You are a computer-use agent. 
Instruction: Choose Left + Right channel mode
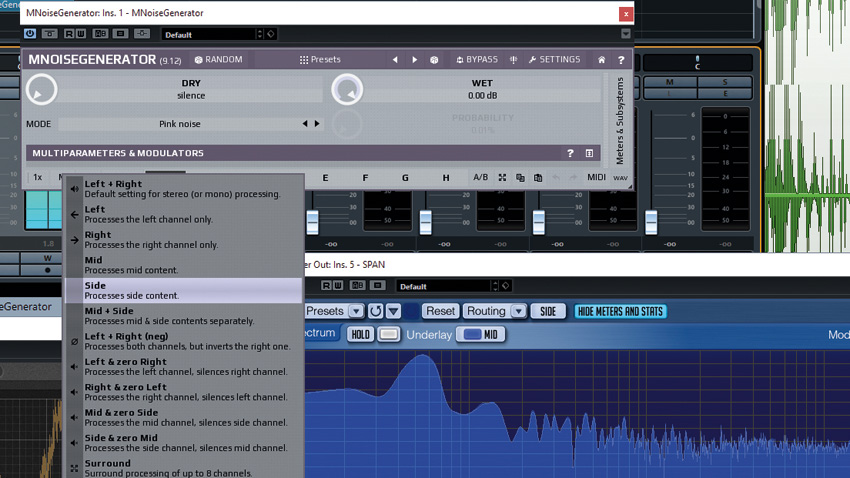click(184, 189)
